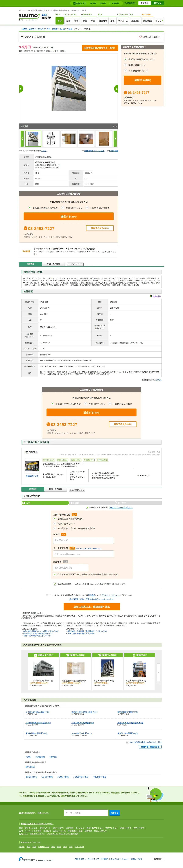This screenshot has height=868, width=183.
Task: Switch to 地図・周辺環境 tab under POINT section
Action: tap(53, 264)
